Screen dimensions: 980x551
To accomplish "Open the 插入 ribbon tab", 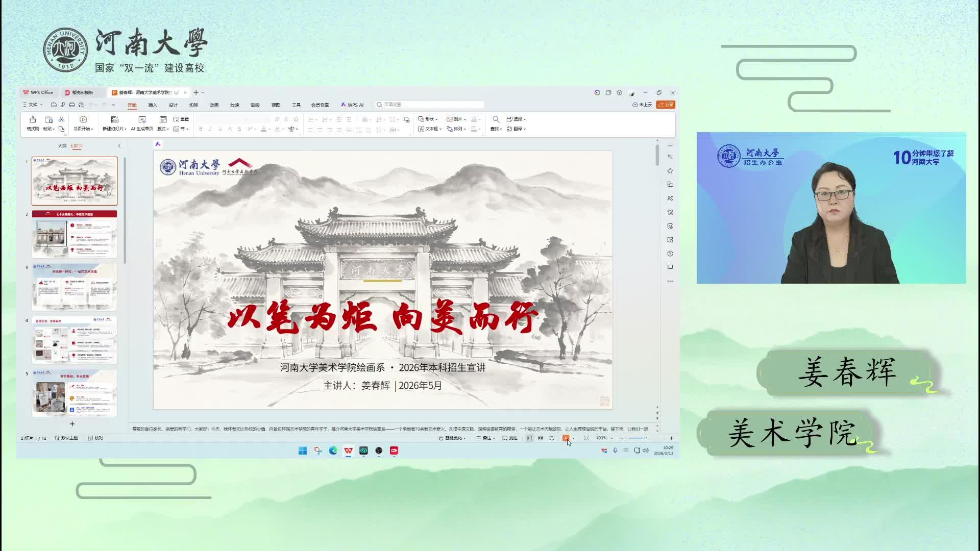I will click(x=153, y=105).
